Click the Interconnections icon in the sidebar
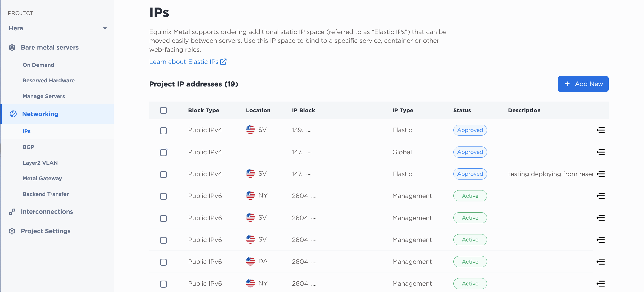Viewport: 644px width, 292px height. pyautogui.click(x=12, y=212)
